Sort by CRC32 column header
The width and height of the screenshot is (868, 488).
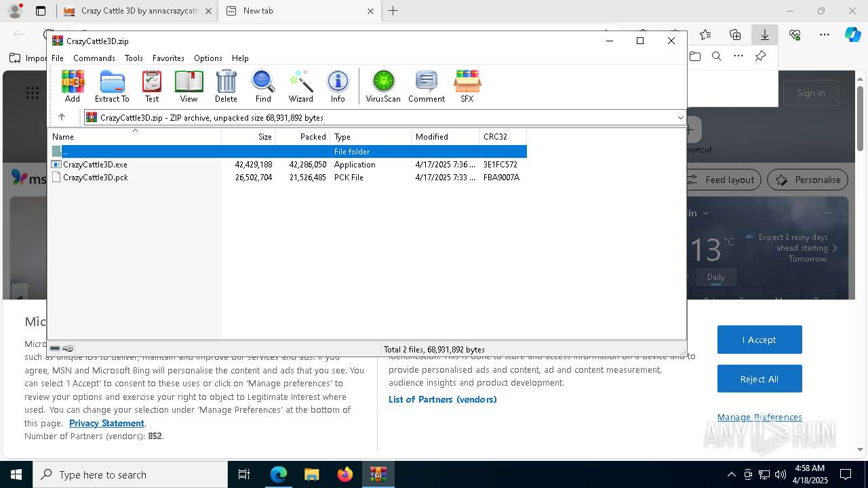pos(502,136)
